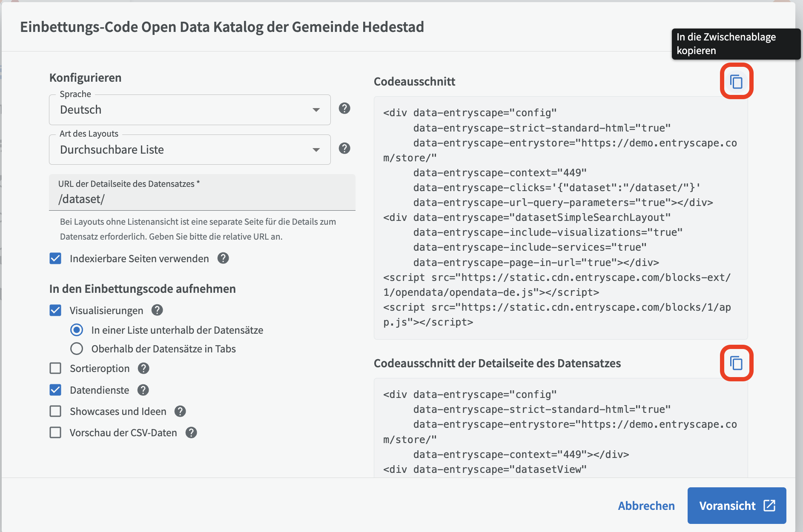This screenshot has height=532, width=803.
Task: Open the Art des Layouts dropdown
Action: 190,150
